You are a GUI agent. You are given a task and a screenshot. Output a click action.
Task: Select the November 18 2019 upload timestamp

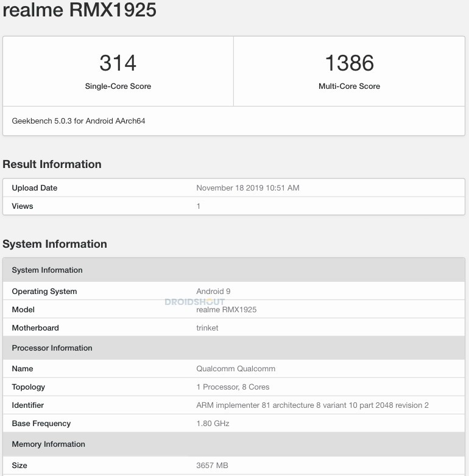click(x=247, y=188)
